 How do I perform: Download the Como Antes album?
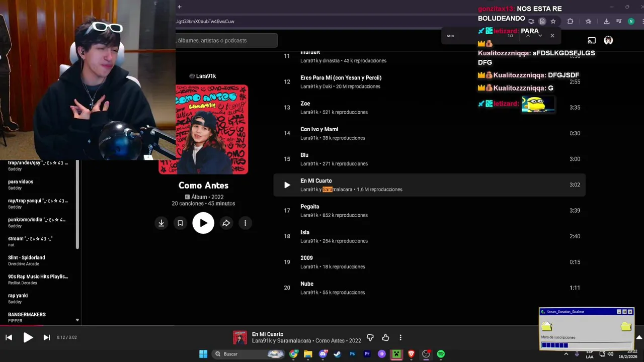pyautogui.click(x=161, y=223)
